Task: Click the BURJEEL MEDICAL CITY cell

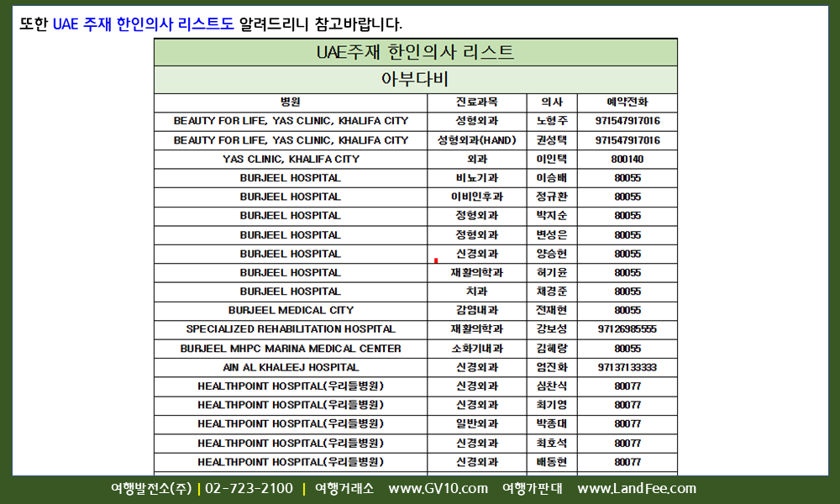Action: click(x=291, y=310)
